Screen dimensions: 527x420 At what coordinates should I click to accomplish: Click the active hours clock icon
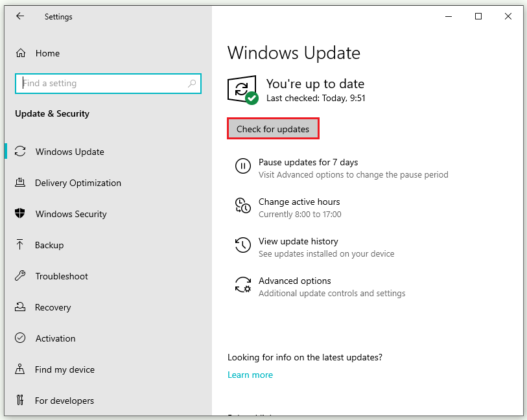pyautogui.click(x=242, y=205)
